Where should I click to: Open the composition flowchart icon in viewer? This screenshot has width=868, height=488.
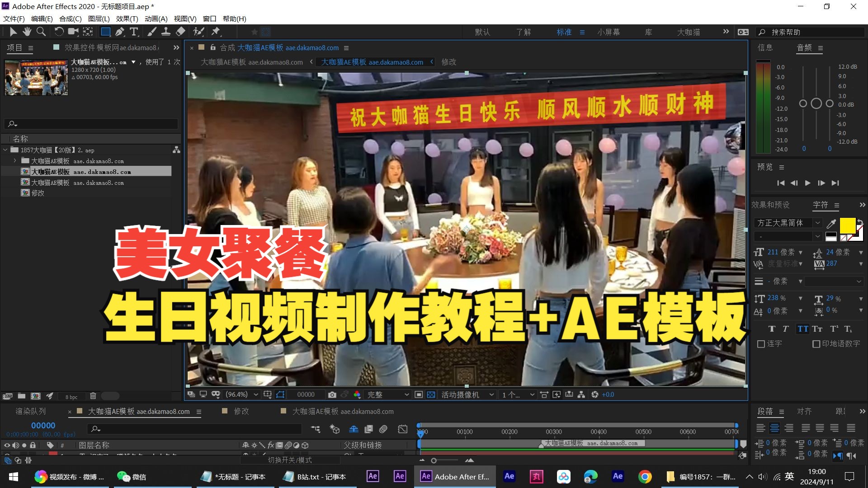tap(581, 394)
